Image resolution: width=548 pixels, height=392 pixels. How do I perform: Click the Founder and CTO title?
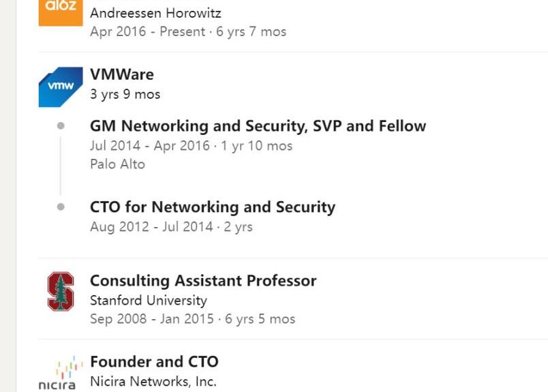(154, 361)
